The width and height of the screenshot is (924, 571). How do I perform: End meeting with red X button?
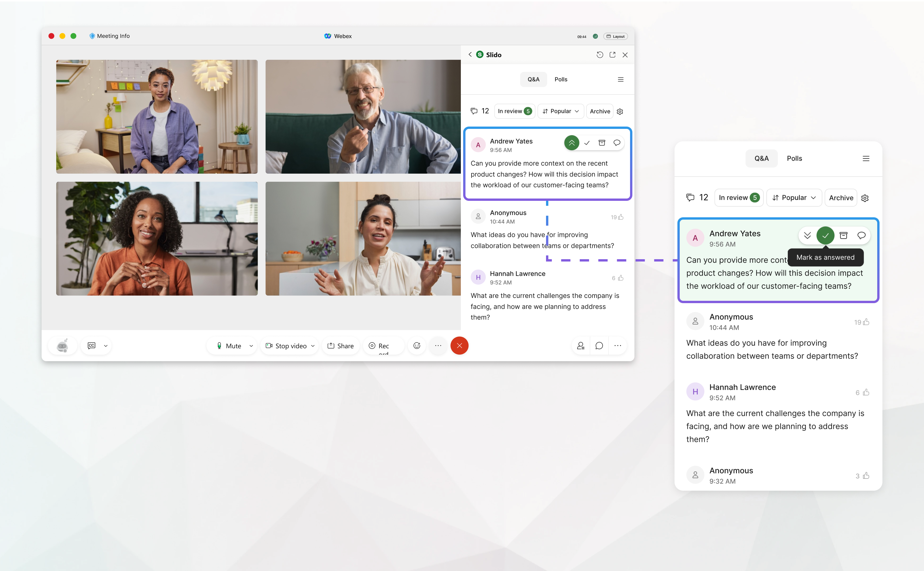(x=460, y=346)
